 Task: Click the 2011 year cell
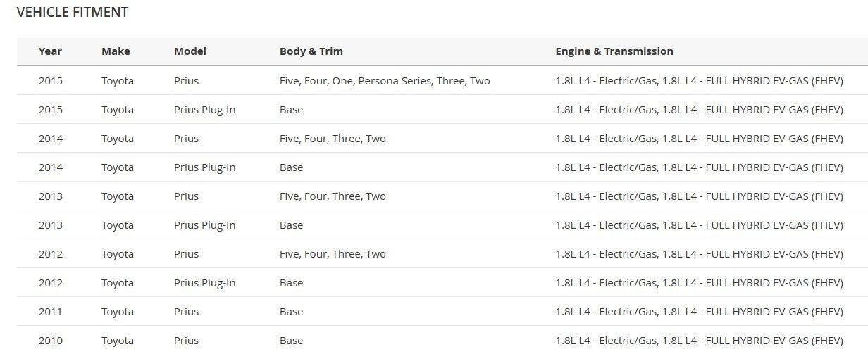click(x=51, y=312)
